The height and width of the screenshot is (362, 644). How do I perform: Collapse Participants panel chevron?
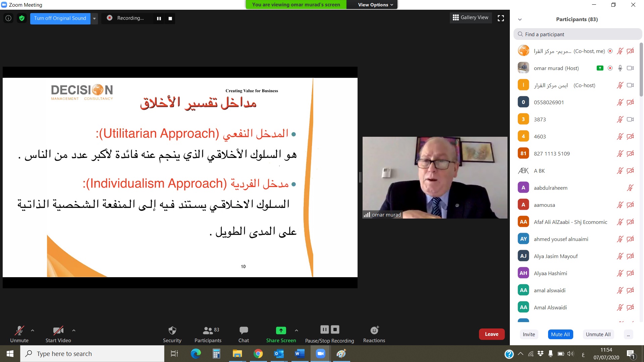click(x=520, y=19)
